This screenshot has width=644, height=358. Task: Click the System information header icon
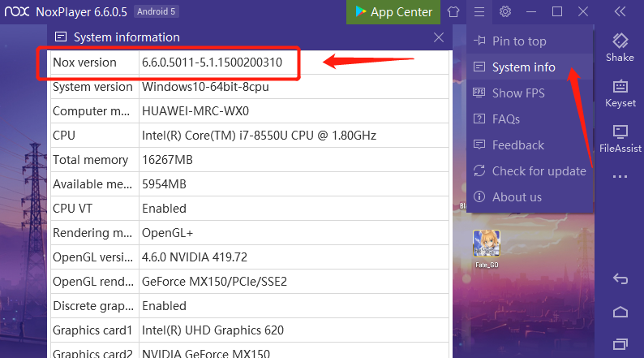coord(61,37)
